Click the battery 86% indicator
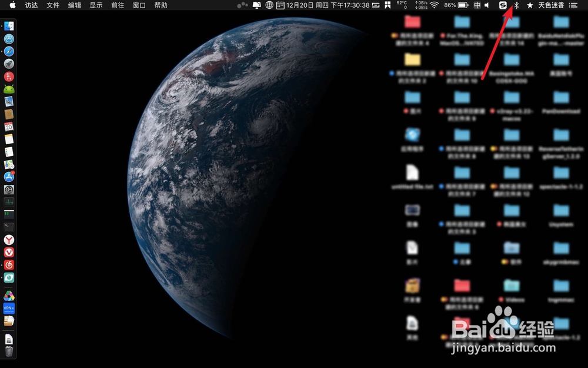The height and width of the screenshot is (368, 588). pos(456,5)
